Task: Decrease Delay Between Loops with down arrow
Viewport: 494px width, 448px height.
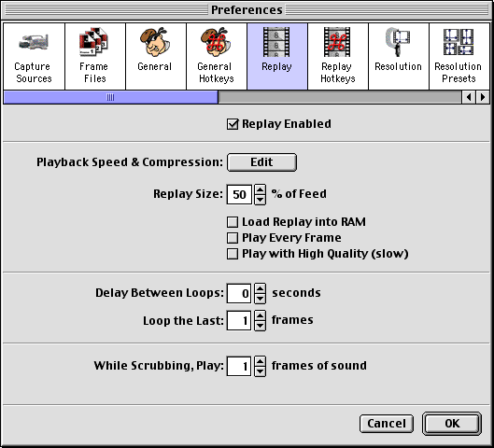Action: (260, 299)
